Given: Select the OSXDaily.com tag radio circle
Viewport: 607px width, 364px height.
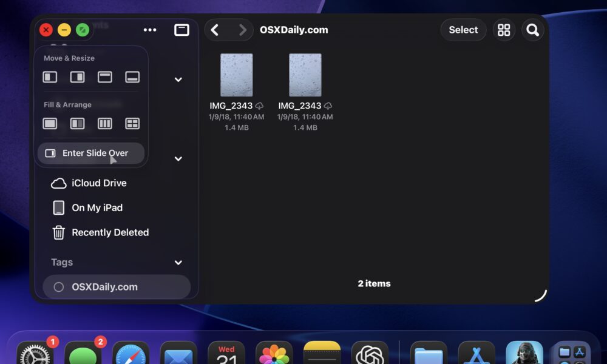Looking at the screenshot, I should tap(59, 287).
